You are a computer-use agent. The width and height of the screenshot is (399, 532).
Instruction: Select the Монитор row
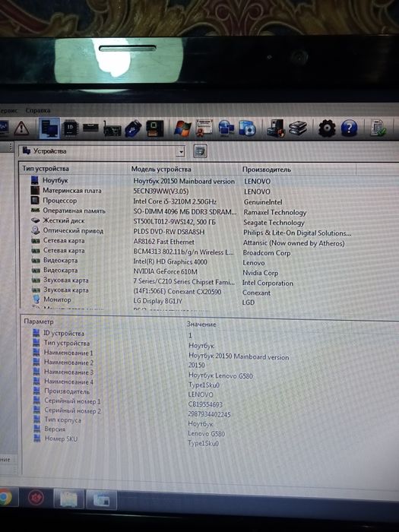click(x=193, y=300)
